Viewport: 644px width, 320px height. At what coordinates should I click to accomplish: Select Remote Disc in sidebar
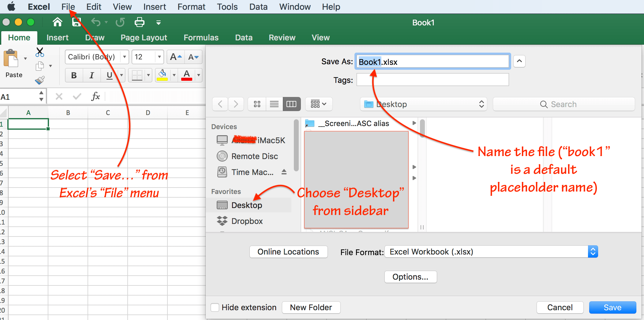coord(247,156)
